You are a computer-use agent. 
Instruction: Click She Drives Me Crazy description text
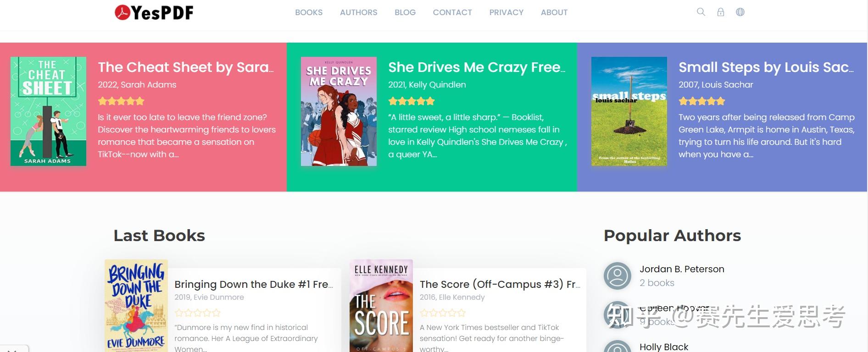pos(478,136)
